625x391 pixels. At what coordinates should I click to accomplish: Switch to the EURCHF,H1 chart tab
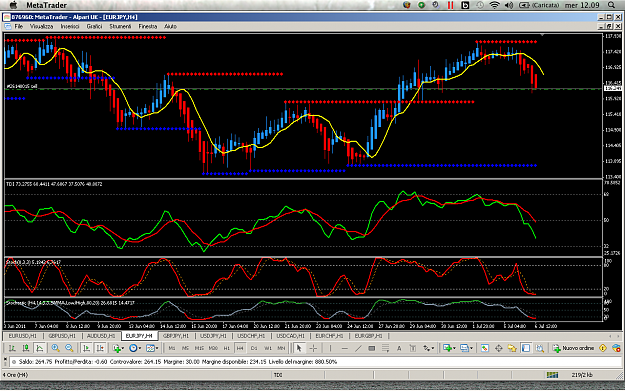pos(329,336)
